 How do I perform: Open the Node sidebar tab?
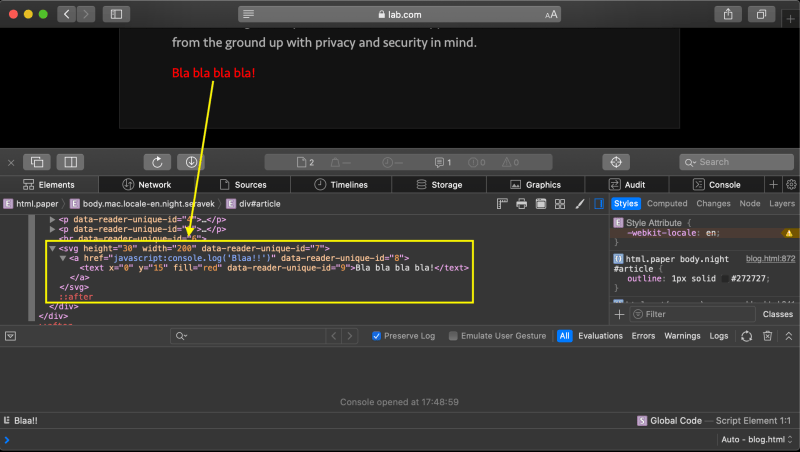point(749,204)
